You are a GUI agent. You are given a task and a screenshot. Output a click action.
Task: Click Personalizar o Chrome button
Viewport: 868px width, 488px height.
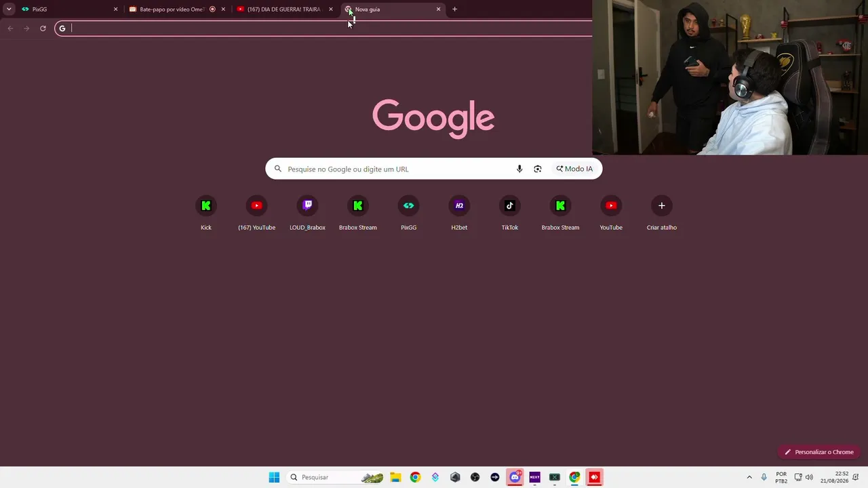[819, 452]
